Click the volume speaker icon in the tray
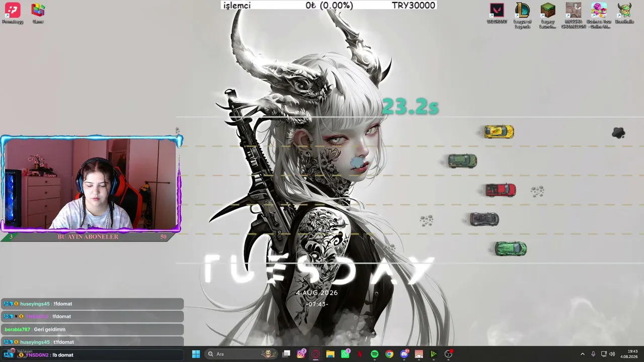This screenshot has width=644, height=362. (x=612, y=354)
